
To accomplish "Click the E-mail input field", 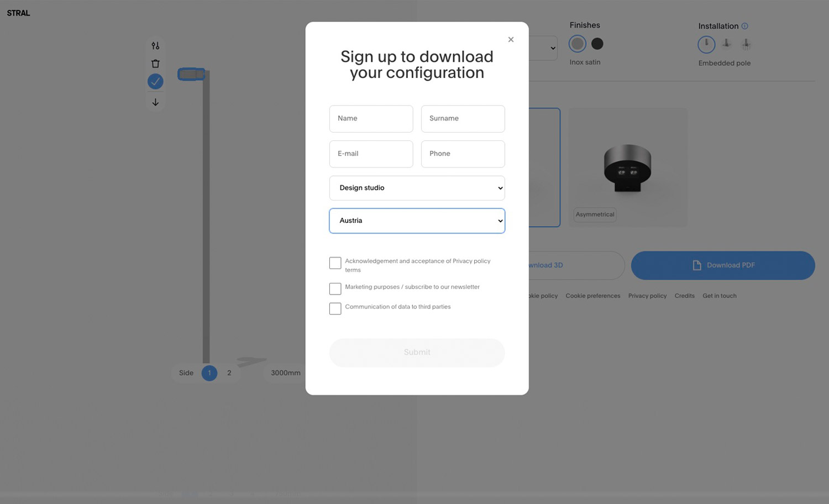I will [371, 154].
